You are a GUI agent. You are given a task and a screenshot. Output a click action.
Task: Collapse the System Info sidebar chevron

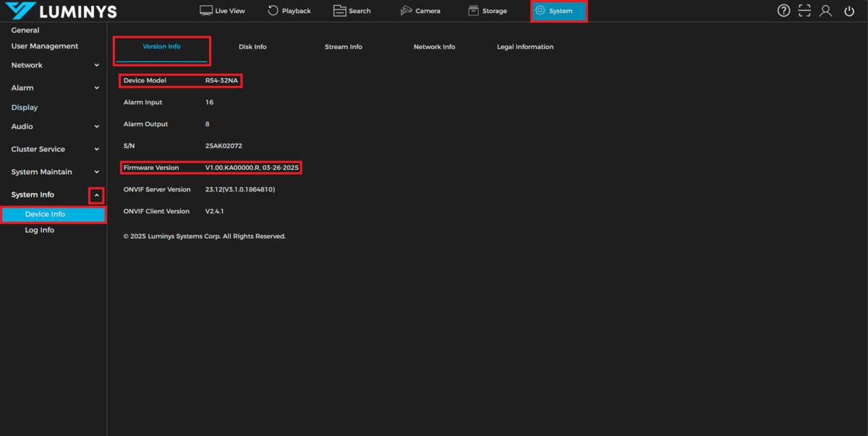pos(97,195)
